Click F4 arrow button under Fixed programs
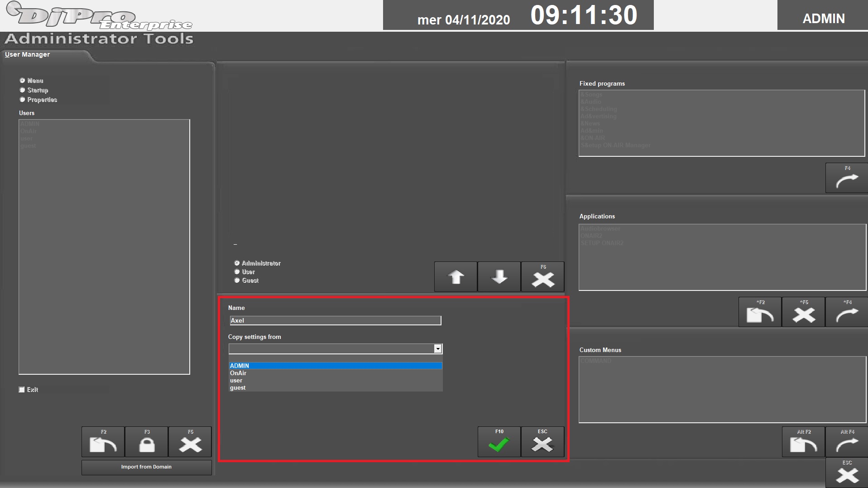The height and width of the screenshot is (488, 868). 846,178
